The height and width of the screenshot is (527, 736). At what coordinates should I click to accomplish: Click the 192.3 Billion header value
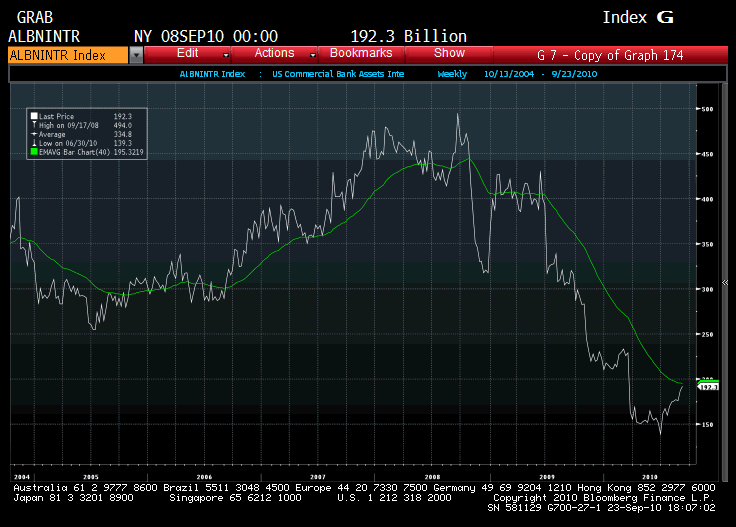tap(408, 36)
